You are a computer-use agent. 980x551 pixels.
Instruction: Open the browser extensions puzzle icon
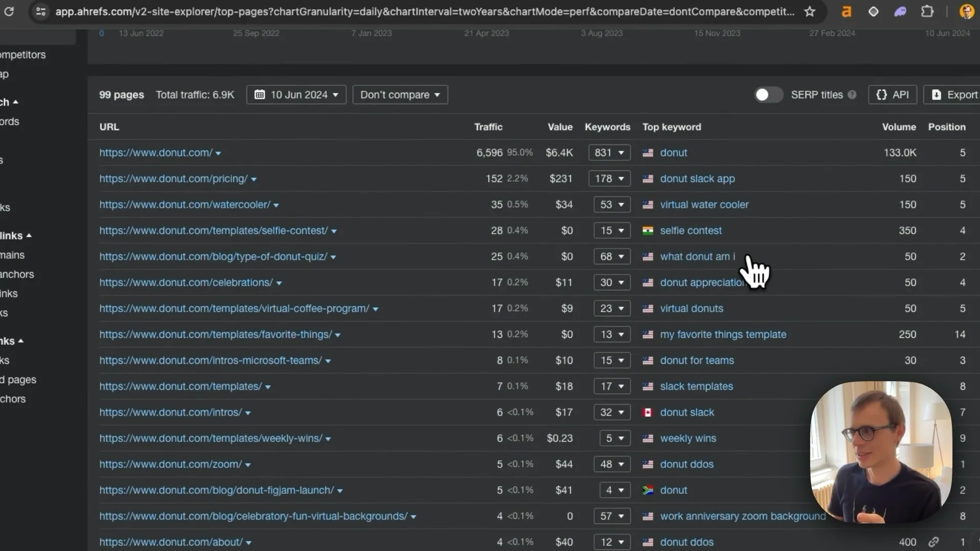[x=927, y=11]
